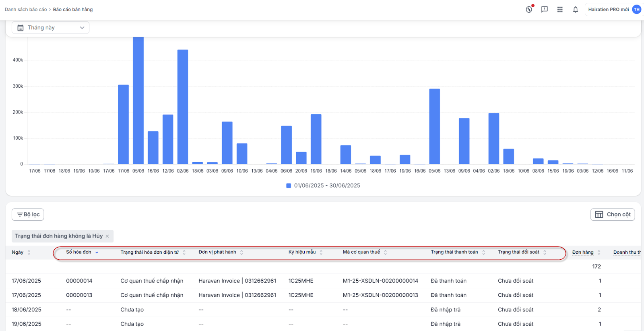644x331 pixels.
Task: Remove the Trạng thái đơn hàng filter tag
Action: [x=107, y=236]
